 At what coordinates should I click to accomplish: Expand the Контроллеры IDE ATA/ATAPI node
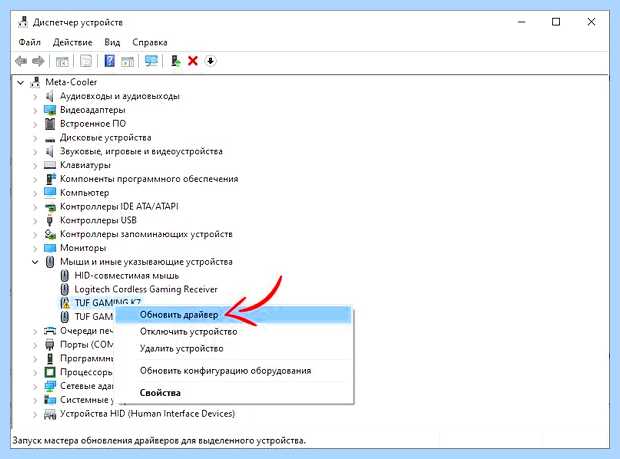coord(35,207)
